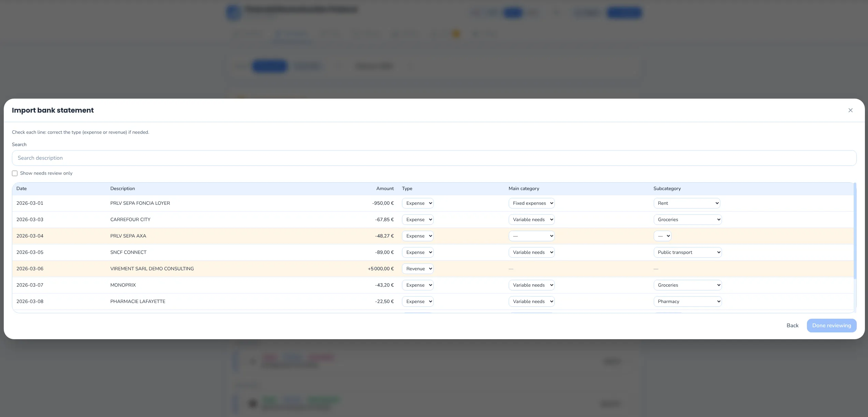Click the Back button
This screenshot has width=868, height=417.
click(x=792, y=325)
